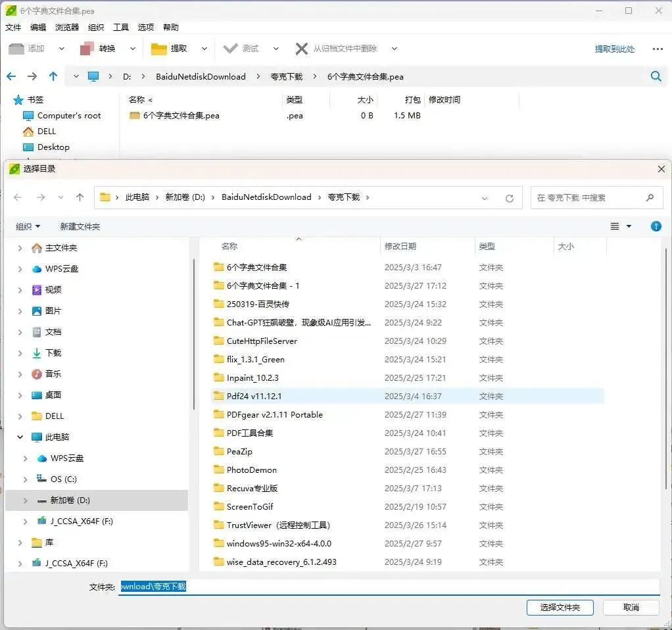This screenshot has width=672, height=630.
Task: Open recent locations dropdown in dialog navigation
Action: point(60,197)
